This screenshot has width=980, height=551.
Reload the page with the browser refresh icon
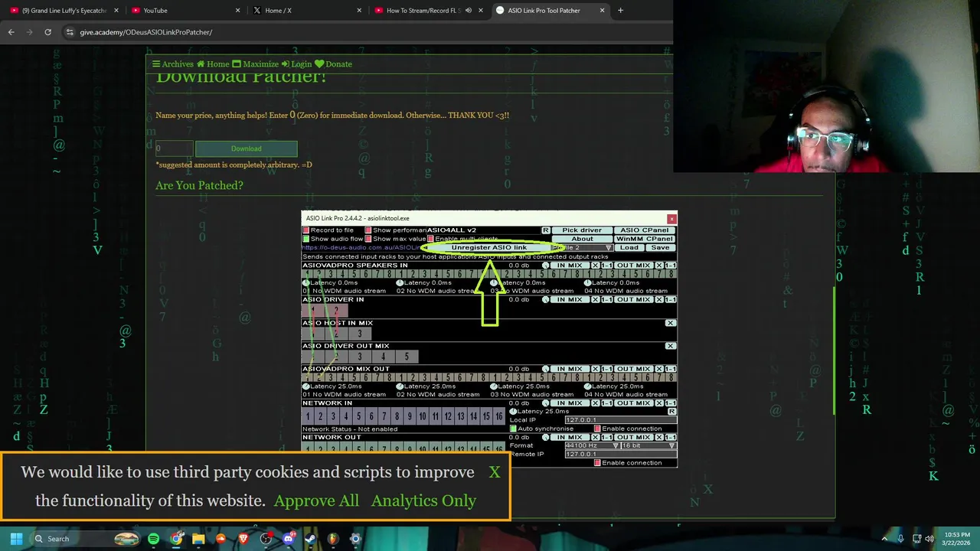[47, 32]
